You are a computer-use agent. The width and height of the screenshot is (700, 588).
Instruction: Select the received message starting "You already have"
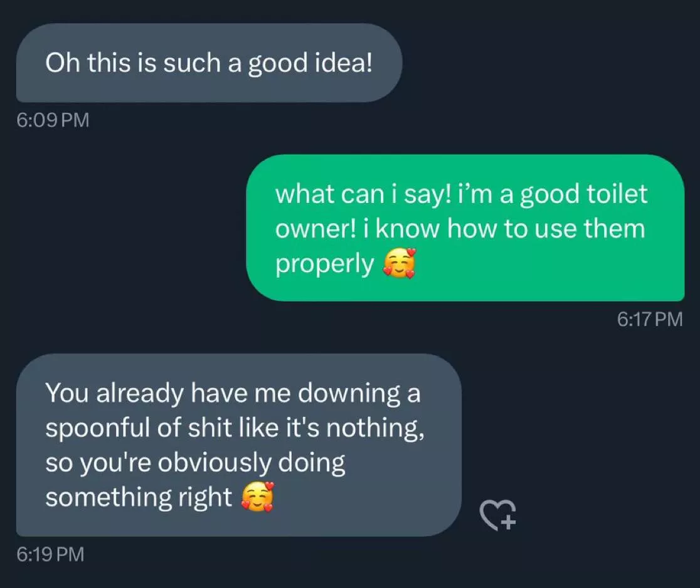238,445
